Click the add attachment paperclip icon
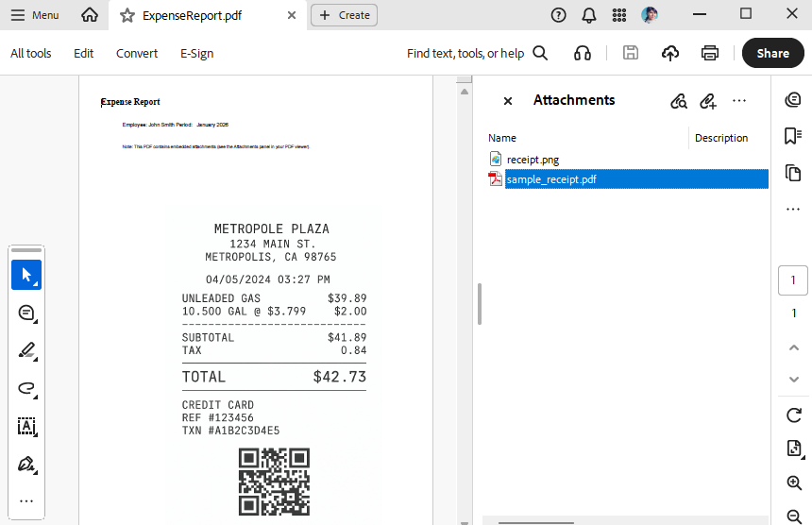 (708, 101)
